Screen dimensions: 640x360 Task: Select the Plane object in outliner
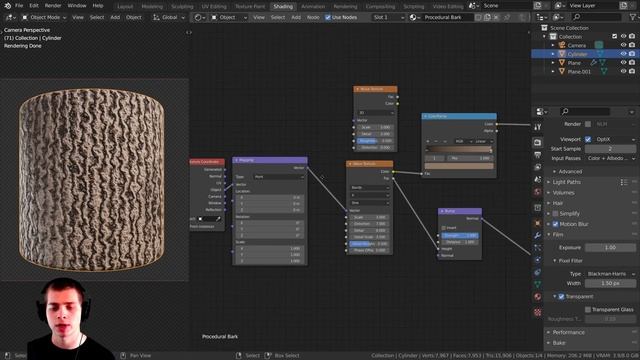click(574, 63)
